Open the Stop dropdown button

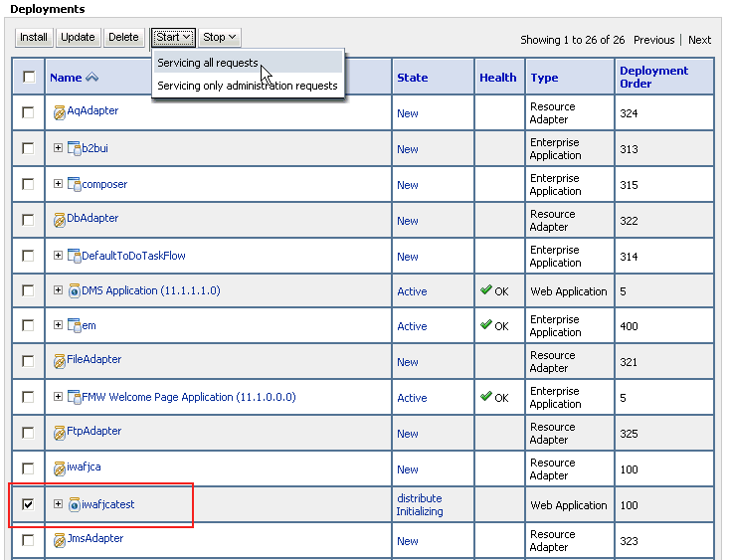pos(220,37)
